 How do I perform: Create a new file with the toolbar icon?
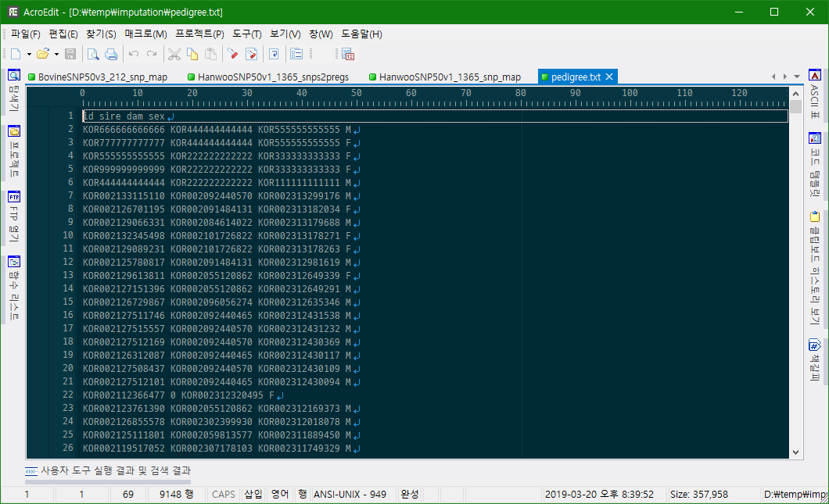[16, 54]
